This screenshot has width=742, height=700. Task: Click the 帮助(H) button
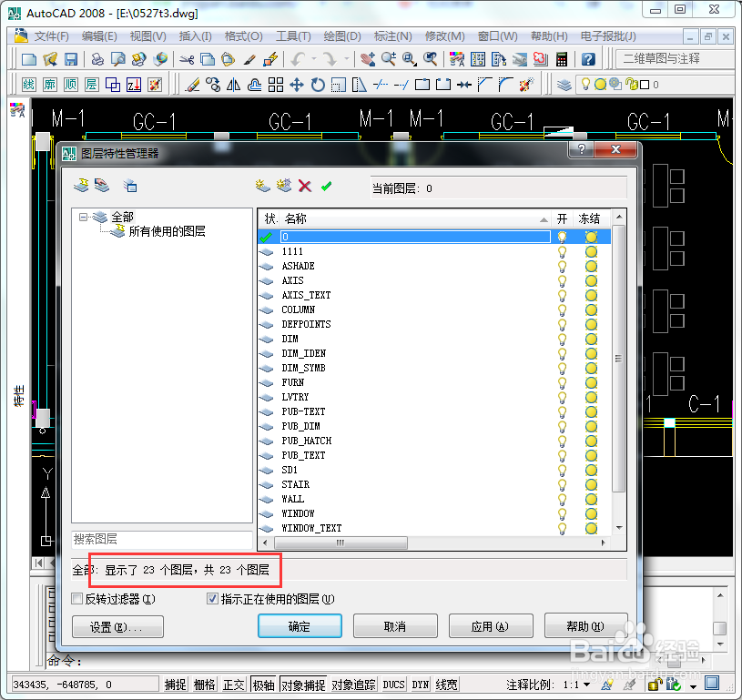(x=585, y=626)
